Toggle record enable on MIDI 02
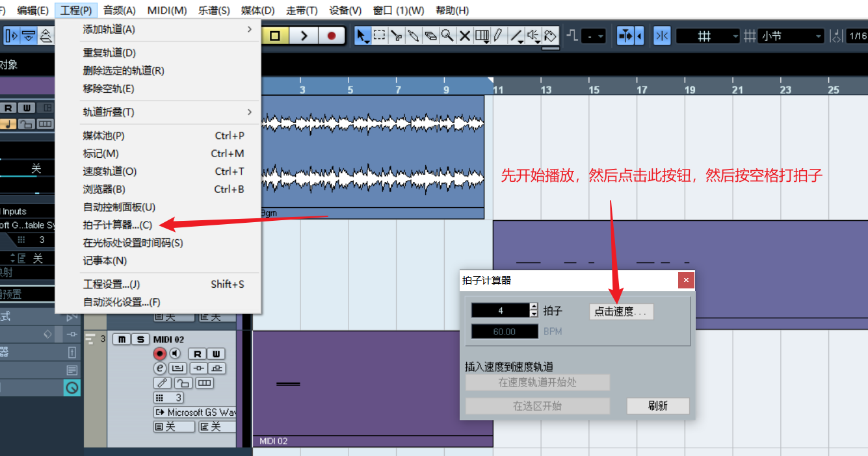 (160, 353)
